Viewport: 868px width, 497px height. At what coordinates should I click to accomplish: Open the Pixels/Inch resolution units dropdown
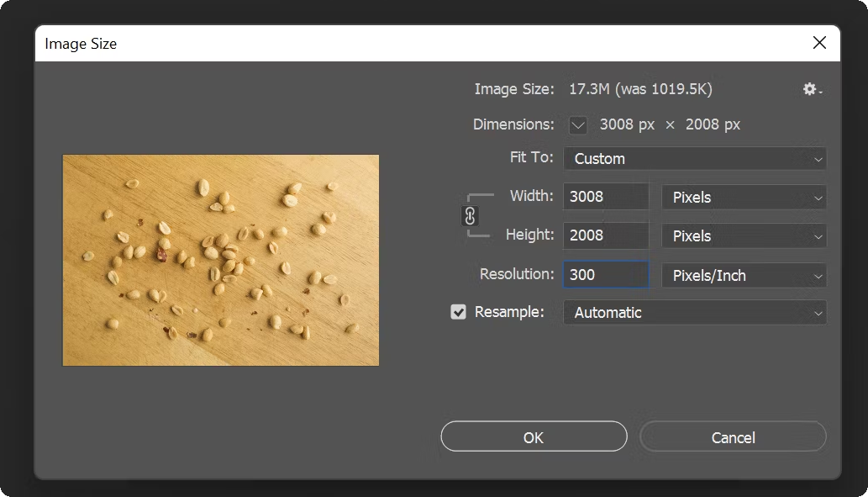pos(744,275)
